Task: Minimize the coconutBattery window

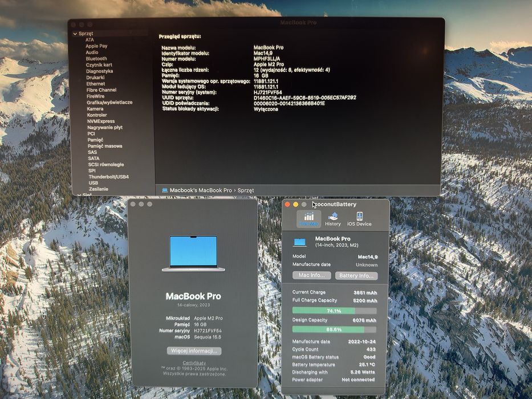Action: click(x=295, y=204)
